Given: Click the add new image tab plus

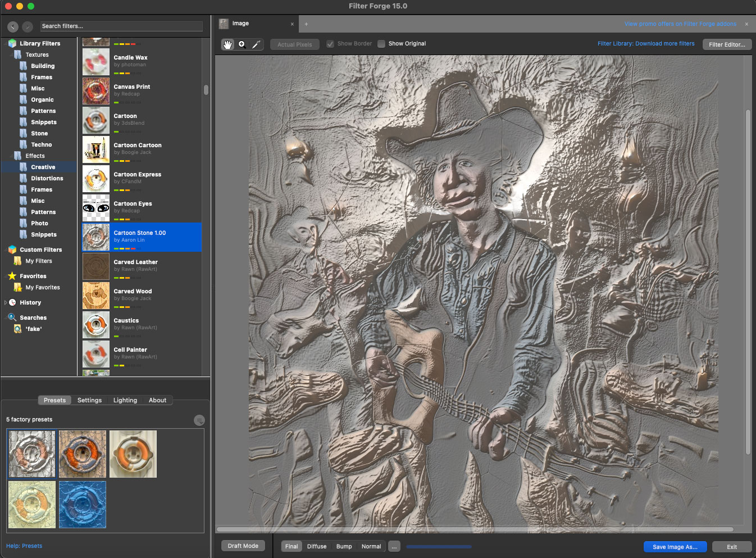Looking at the screenshot, I should [306, 24].
